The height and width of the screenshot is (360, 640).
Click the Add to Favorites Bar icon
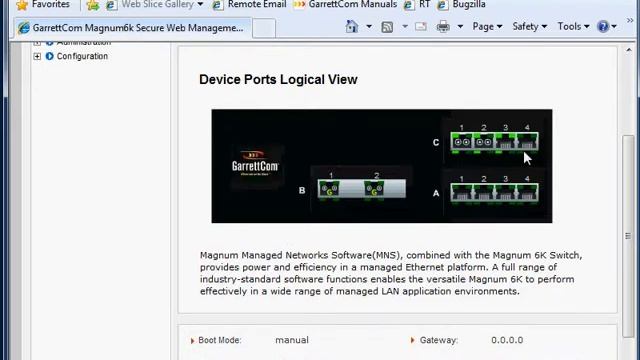coord(93,5)
